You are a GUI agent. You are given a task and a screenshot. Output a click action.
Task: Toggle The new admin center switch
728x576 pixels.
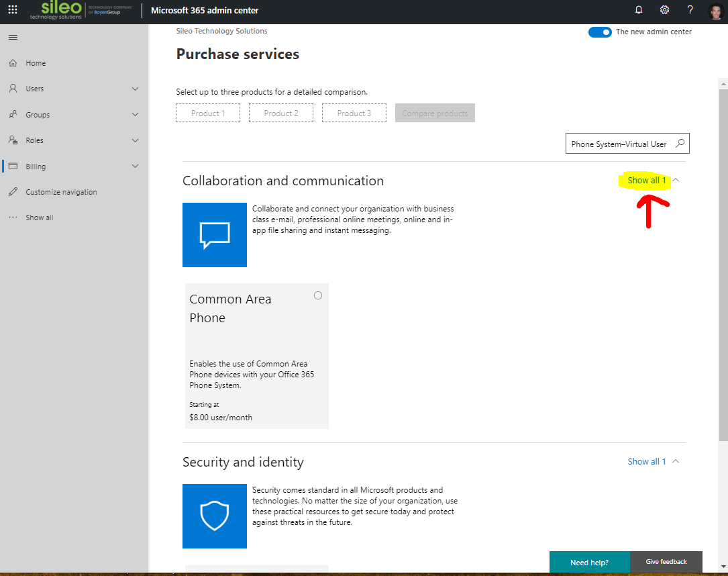pos(600,32)
